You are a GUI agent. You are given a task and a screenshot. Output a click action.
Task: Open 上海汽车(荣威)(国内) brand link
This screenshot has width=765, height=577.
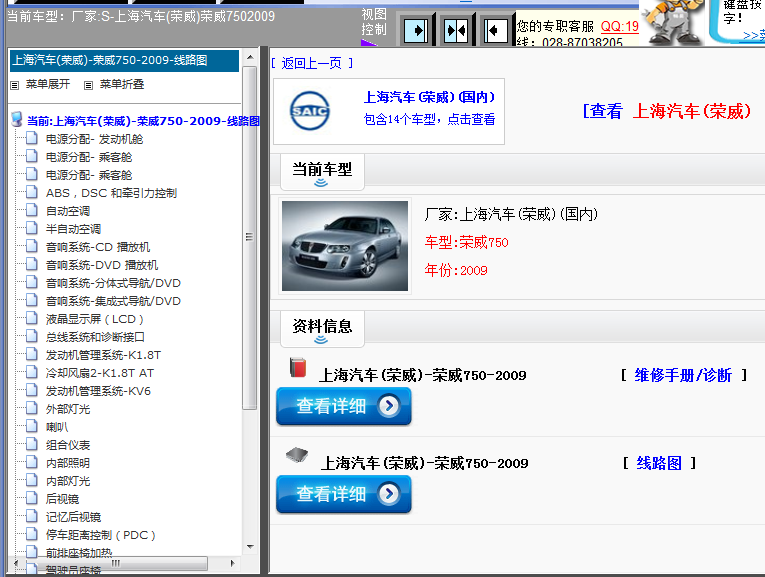click(429, 97)
